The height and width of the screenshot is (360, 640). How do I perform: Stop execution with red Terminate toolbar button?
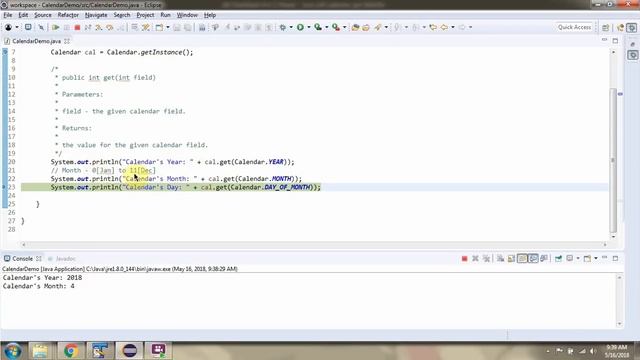point(77,27)
